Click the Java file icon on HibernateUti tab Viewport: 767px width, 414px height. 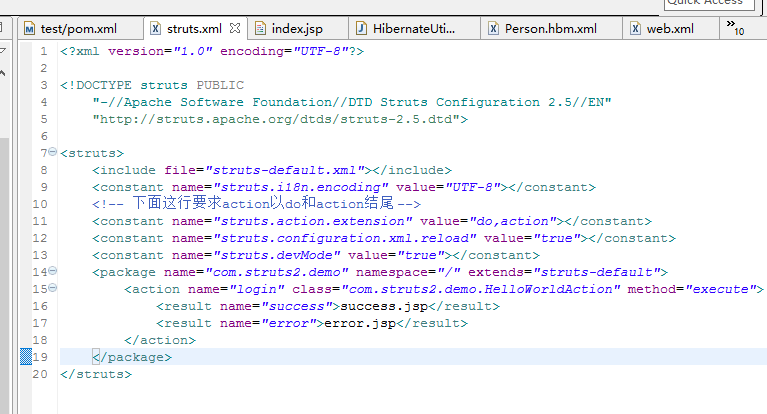point(361,28)
